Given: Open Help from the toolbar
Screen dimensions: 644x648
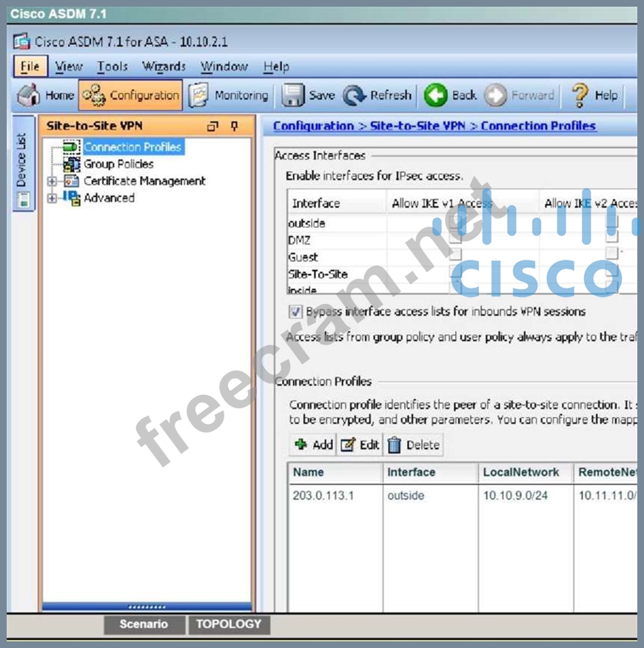Looking at the screenshot, I should tap(594, 95).
